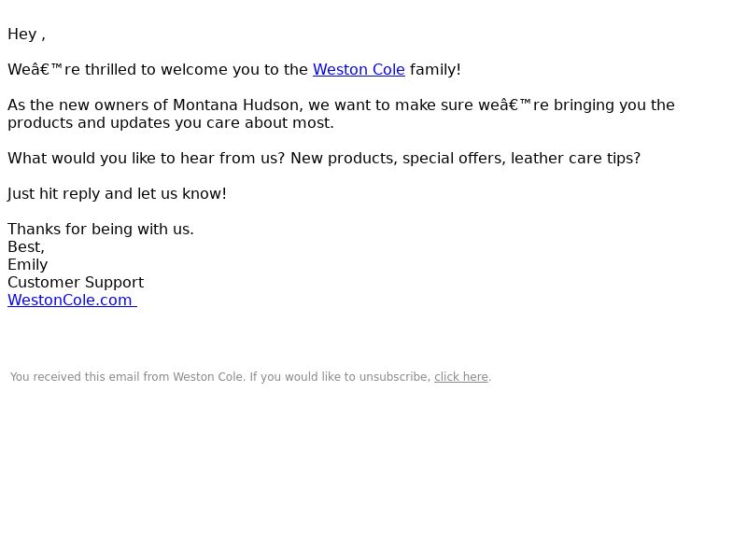
Task: Click the phrase 'New products,'
Action: tap(344, 158)
